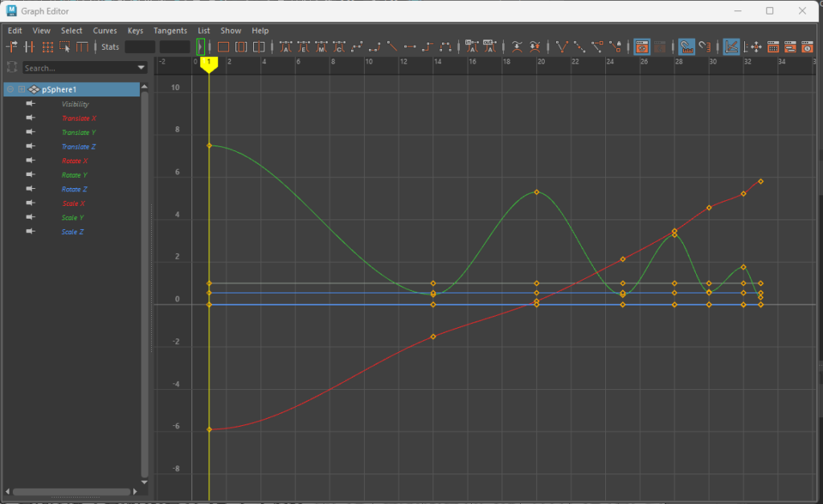Open the Curves menu
Viewport: 823px width, 504px height.
[x=104, y=31]
